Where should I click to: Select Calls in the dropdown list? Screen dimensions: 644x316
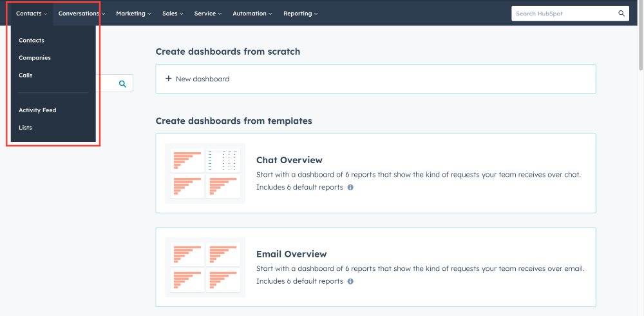(x=26, y=75)
